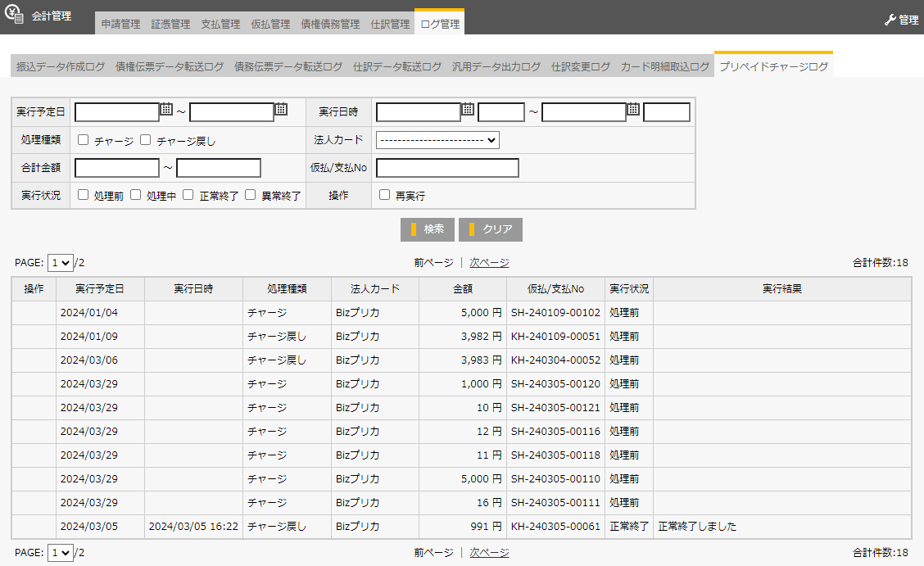Screen dimensions: 924x566
Task: Switch to 証憑管理 menu
Action: point(171,24)
